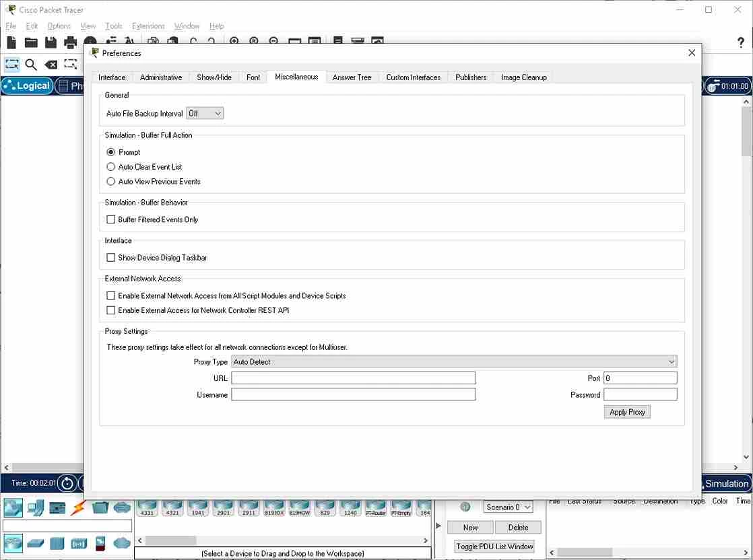This screenshot has width=753, height=560.
Task: Pick the 4331 router device
Action: click(x=147, y=508)
